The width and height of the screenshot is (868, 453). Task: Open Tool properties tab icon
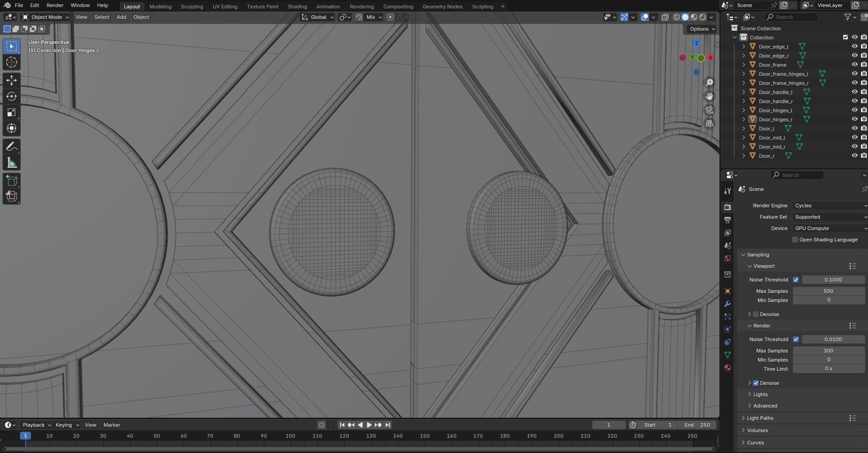pos(727,191)
